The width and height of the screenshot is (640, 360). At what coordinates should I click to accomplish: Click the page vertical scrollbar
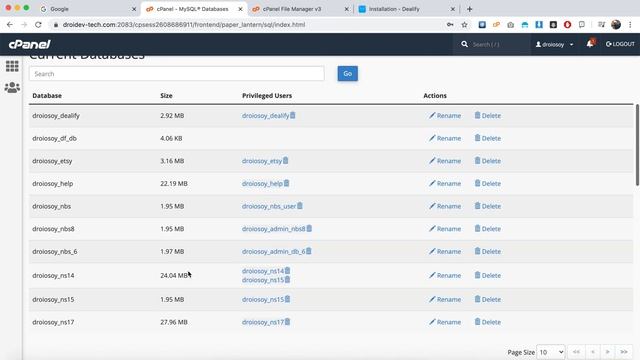point(637,145)
